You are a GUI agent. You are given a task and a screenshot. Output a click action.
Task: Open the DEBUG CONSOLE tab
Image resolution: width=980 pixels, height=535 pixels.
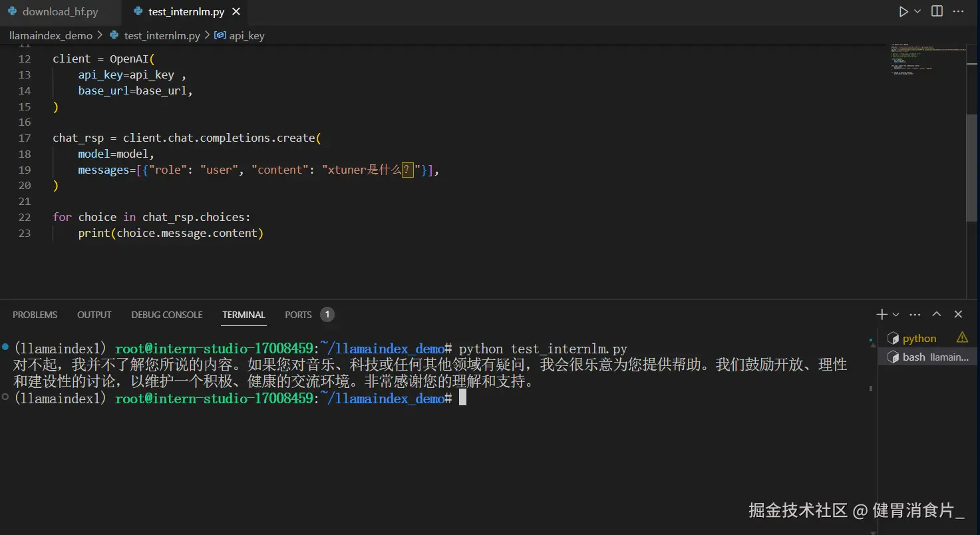coord(167,315)
